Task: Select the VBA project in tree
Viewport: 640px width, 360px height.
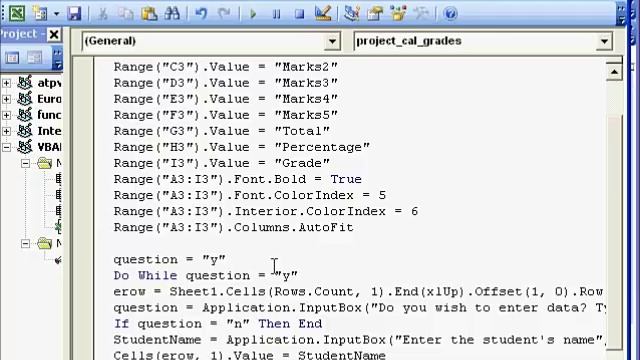Action: [49, 147]
